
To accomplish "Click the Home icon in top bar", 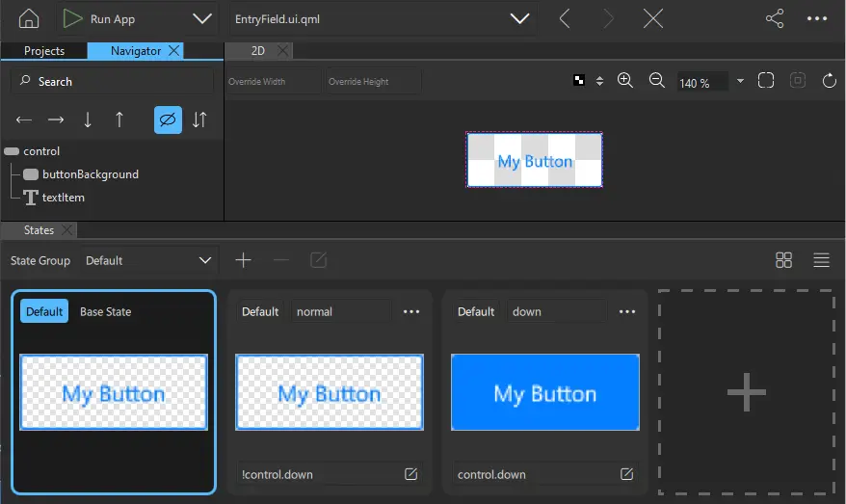I will [29, 19].
